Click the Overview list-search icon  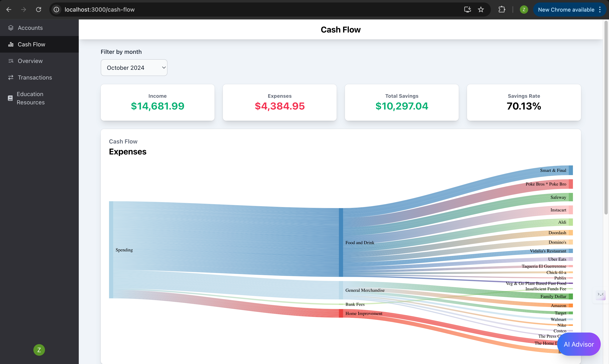[11, 61]
